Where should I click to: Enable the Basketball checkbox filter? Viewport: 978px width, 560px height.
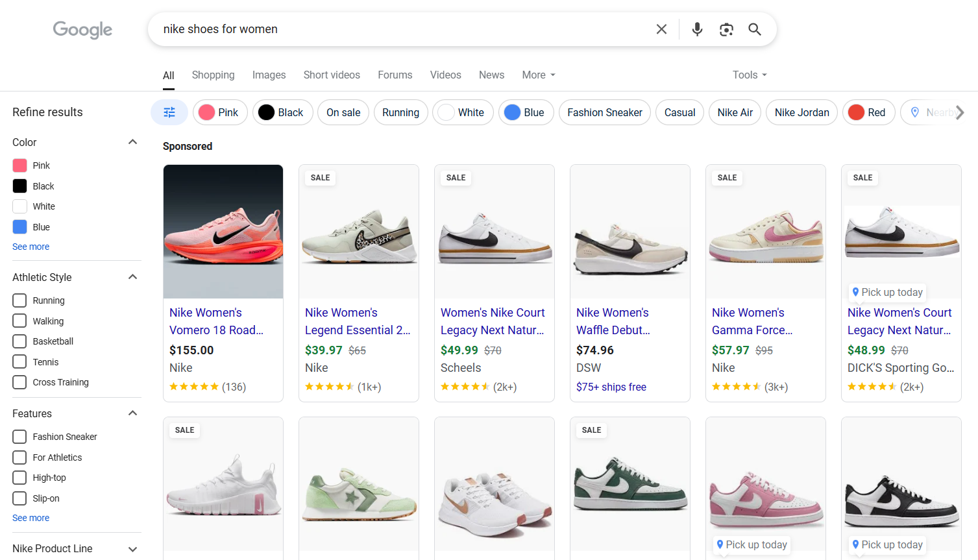tap(20, 341)
